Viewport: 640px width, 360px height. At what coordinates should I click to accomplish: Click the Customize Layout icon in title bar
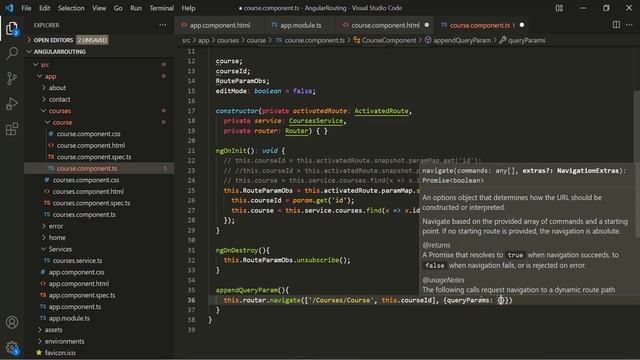click(559, 8)
